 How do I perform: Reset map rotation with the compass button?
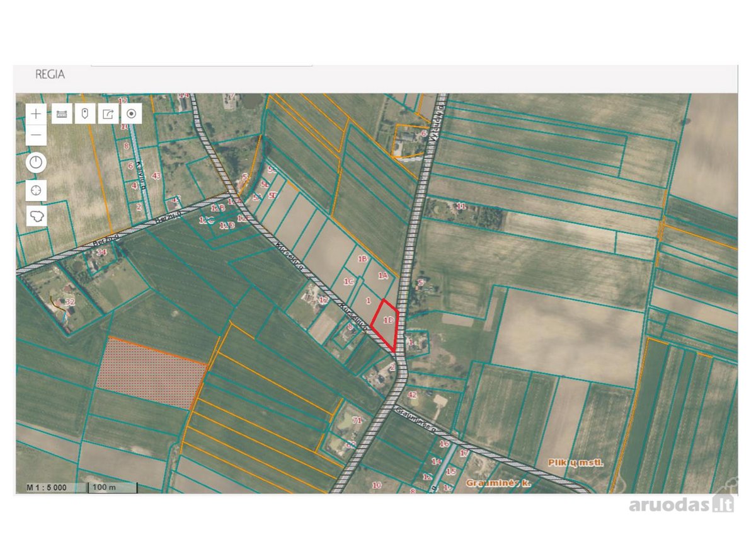point(37,163)
